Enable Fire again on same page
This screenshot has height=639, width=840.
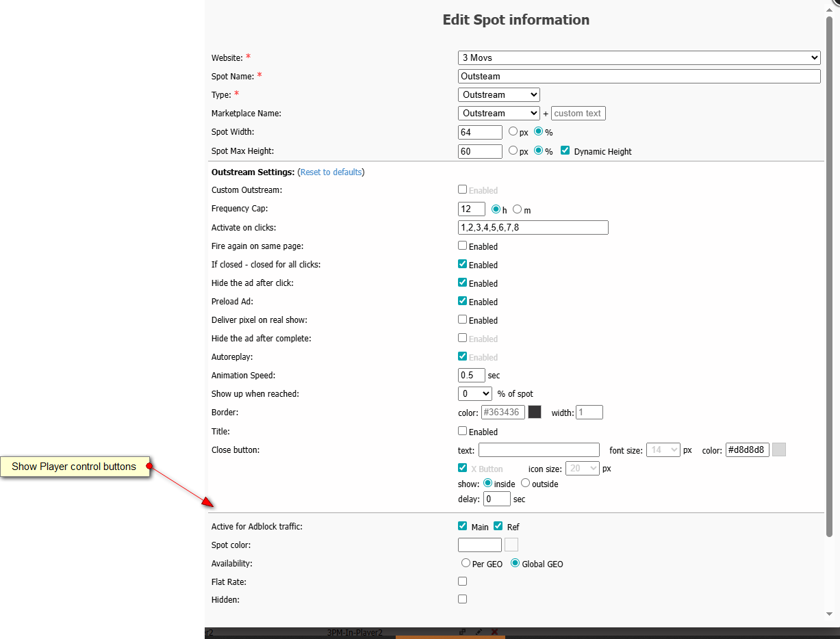[x=463, y=246]
